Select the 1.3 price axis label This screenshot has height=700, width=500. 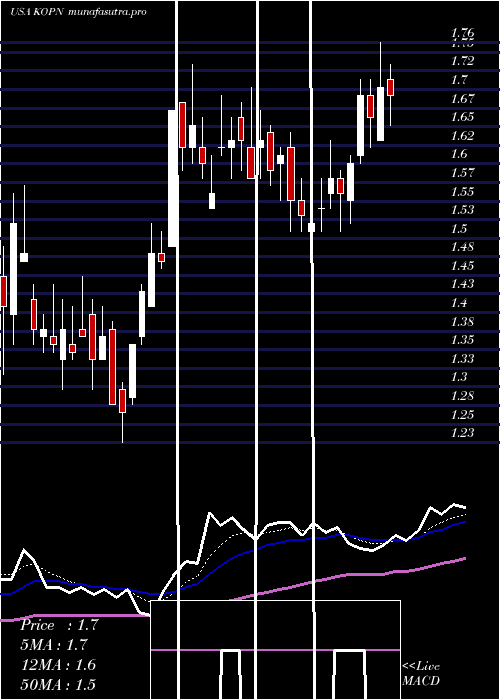[459, 377]
